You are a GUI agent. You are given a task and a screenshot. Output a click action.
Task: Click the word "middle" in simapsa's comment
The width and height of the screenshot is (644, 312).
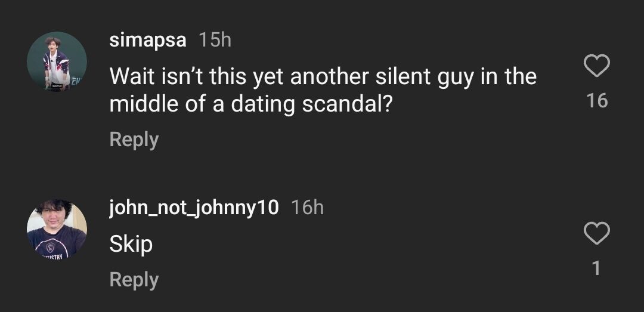(x=144, y=104)
